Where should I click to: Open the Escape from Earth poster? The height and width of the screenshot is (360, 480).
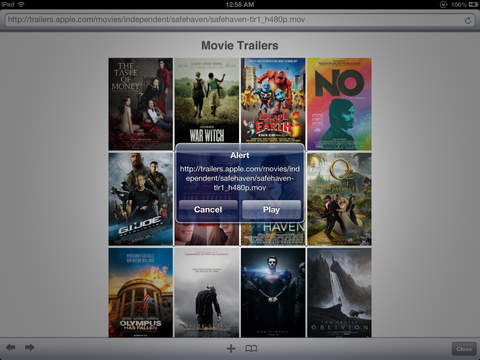(273, 101)
